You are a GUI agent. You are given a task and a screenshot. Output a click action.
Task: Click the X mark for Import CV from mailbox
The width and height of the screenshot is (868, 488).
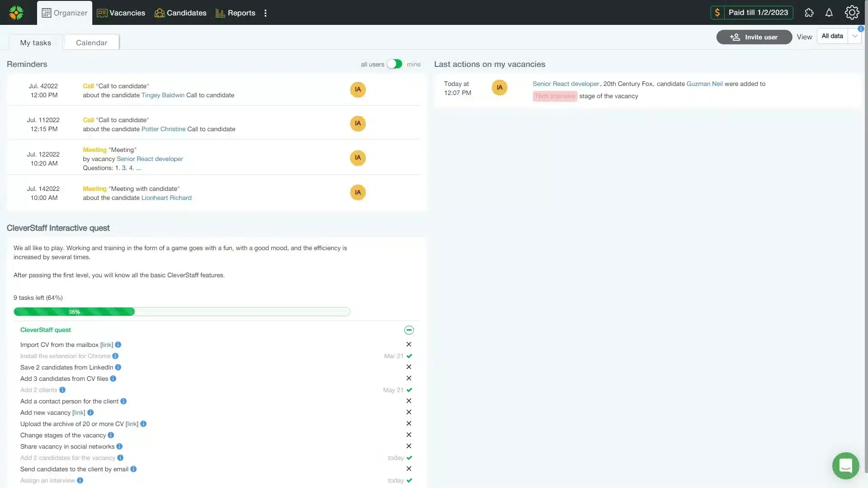coord(408,344)
